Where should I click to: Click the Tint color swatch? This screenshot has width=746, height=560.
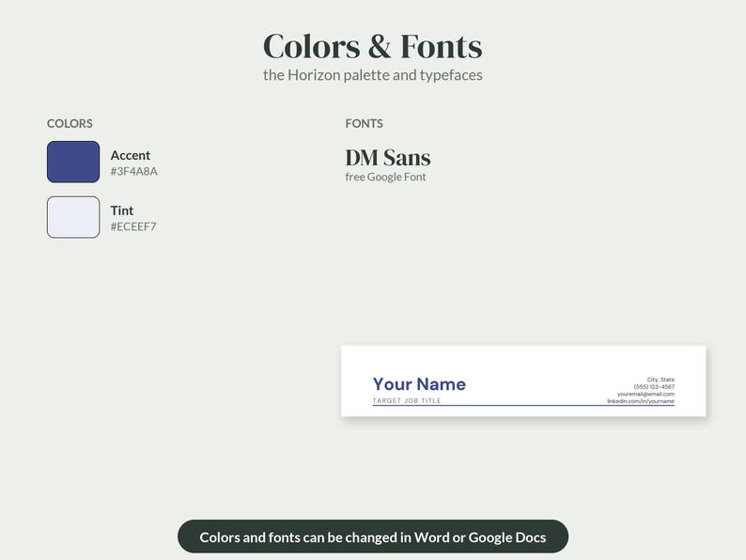73,217
